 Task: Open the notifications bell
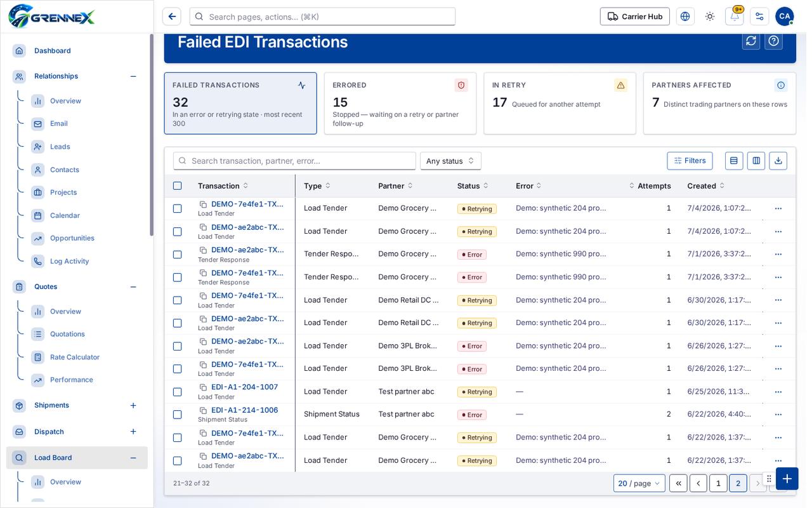coord(734,17)
